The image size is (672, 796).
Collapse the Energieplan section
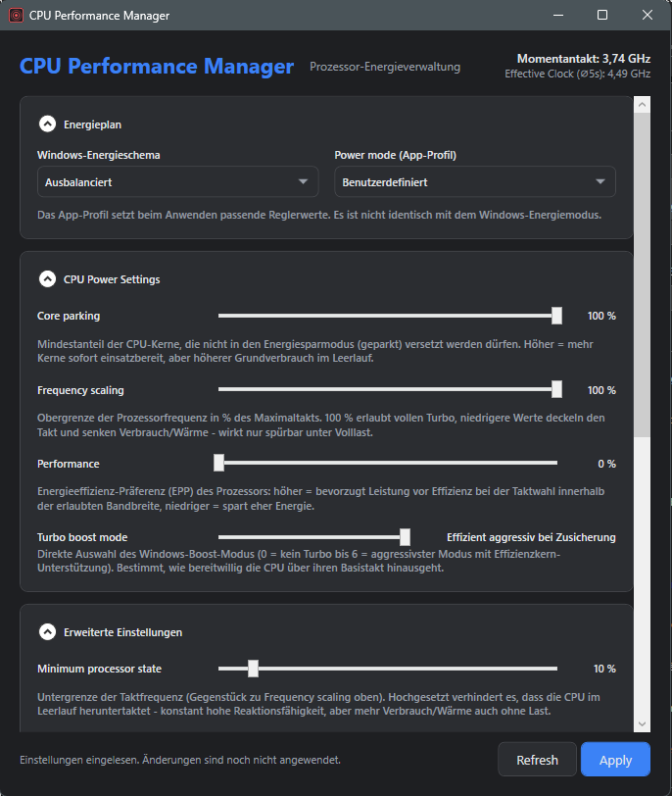point(48,124)
